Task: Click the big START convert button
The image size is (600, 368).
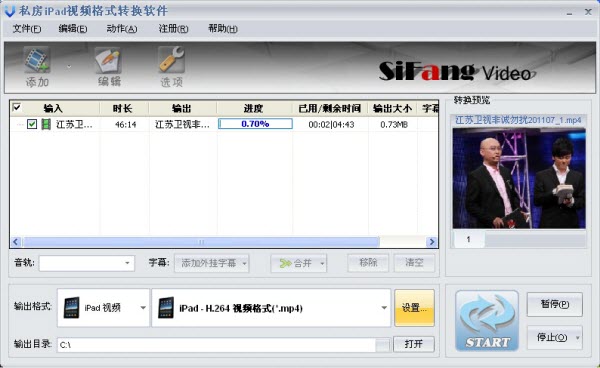Action: 487,321
